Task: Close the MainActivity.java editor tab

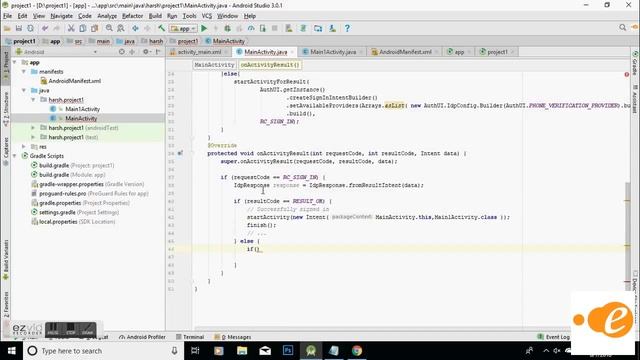Action: tap(292, 52)
